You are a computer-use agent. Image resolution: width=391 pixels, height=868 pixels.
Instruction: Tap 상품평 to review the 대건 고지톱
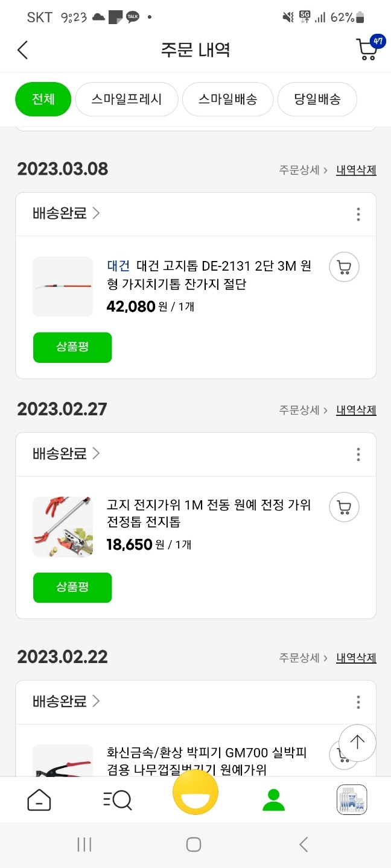(72, 348)
